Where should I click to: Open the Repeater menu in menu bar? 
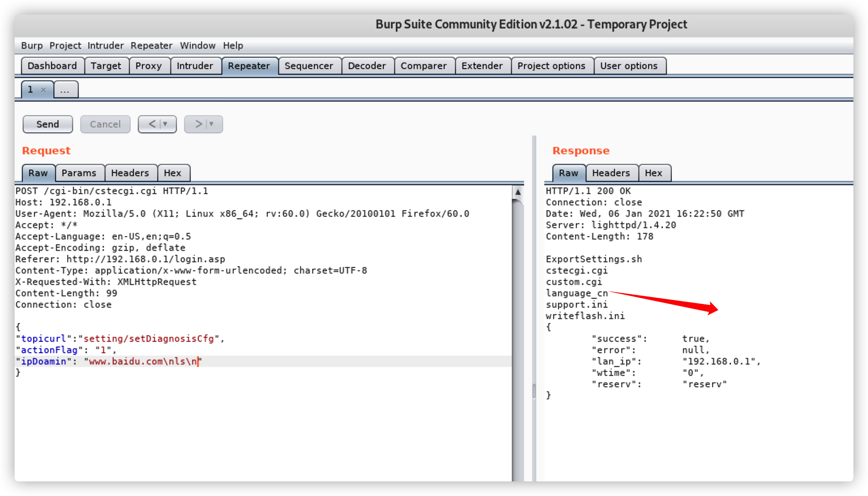[x=151, y=45]
